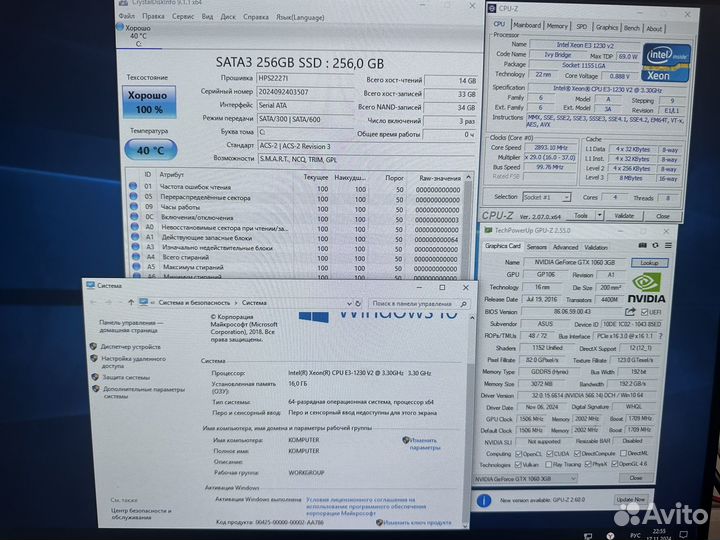The image size is (720, 540).
Task: Click the Validate button in CPU-Z
Action: coord(624,215)
